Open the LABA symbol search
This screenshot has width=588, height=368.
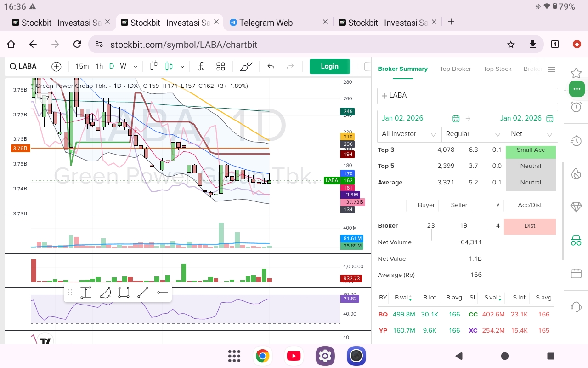23,66
